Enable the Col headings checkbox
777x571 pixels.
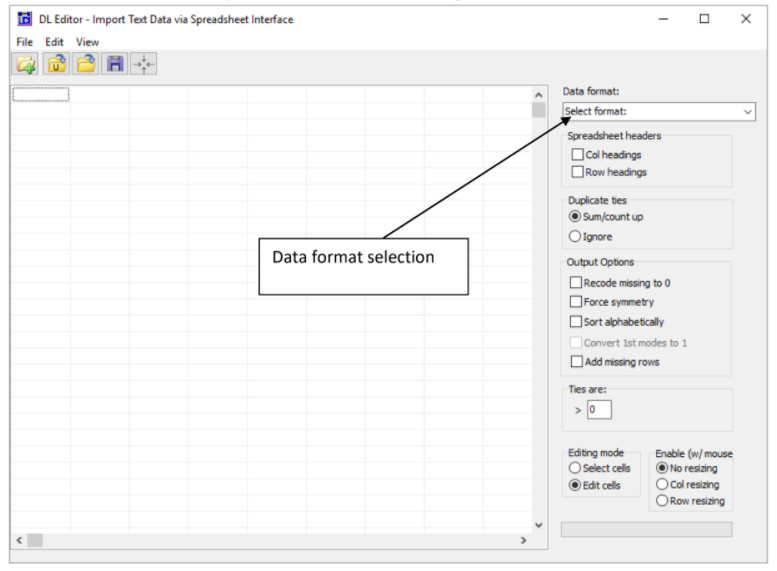(577, 155)
